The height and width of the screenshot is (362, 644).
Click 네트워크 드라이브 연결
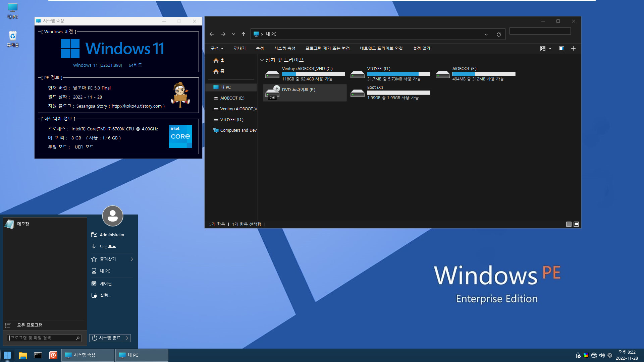pyautogui.click(x=381, y=49)
